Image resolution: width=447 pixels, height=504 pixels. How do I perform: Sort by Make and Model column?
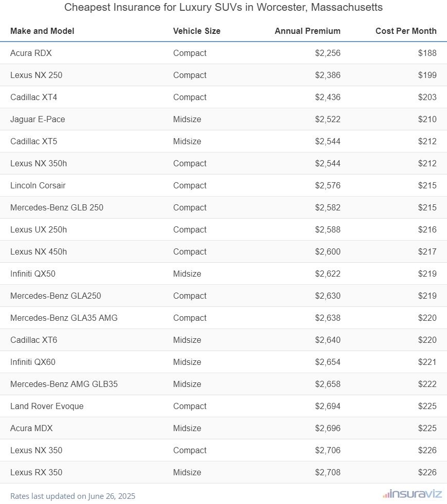42,31
